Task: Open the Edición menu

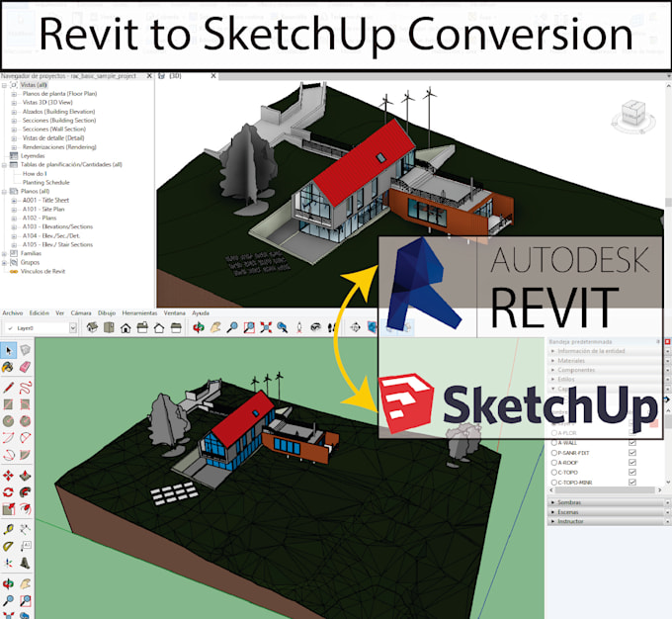Action: point(39,312)
